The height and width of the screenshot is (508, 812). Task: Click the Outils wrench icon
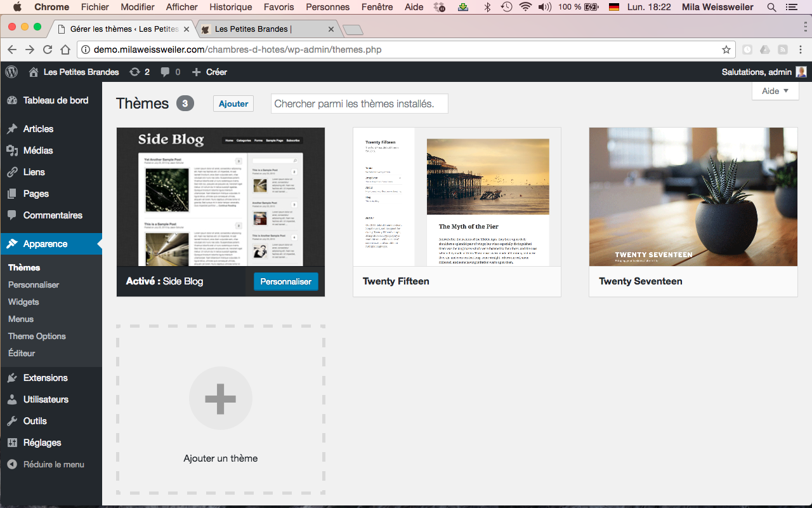pos(12,421)
